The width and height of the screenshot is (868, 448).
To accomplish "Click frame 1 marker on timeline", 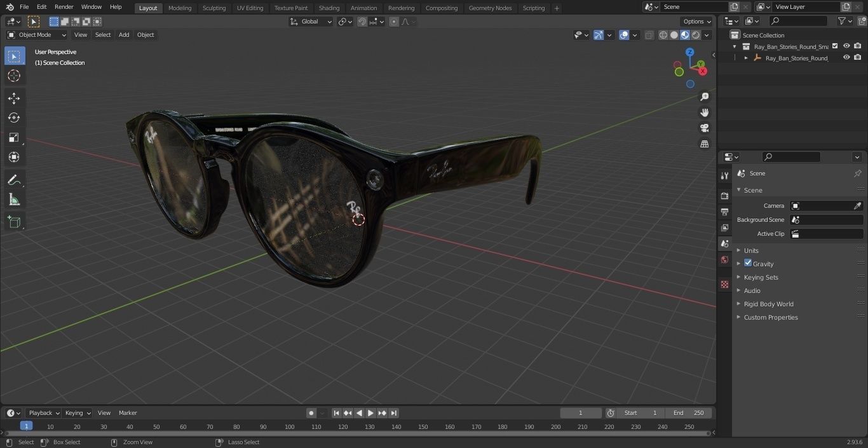I will 26,426.
